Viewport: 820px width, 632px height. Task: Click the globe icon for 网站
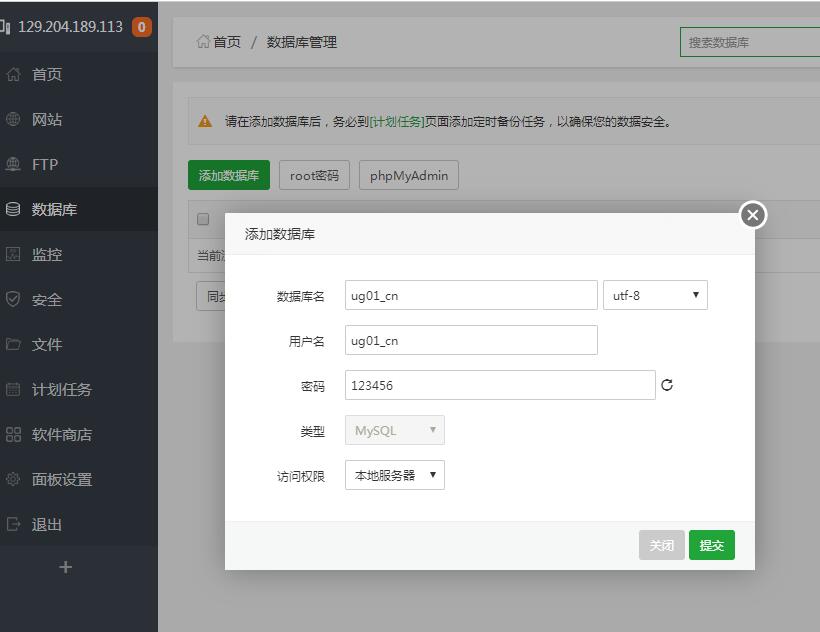(13, 120)
